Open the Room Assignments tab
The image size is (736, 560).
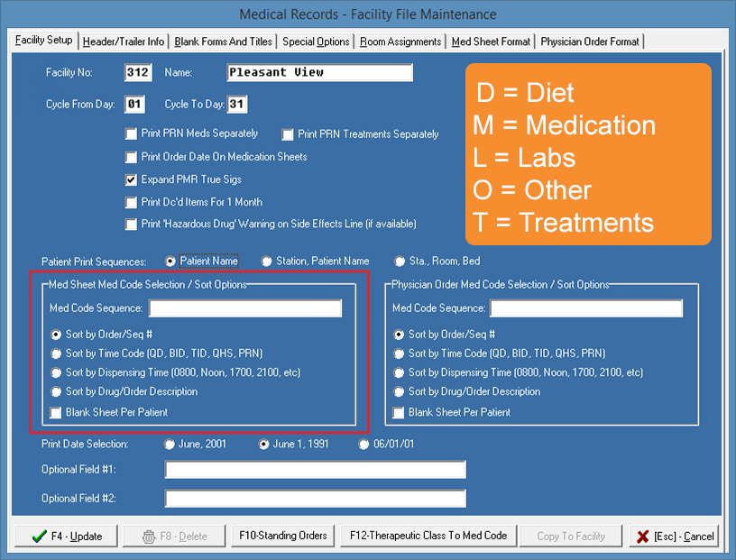click(400, 41)
